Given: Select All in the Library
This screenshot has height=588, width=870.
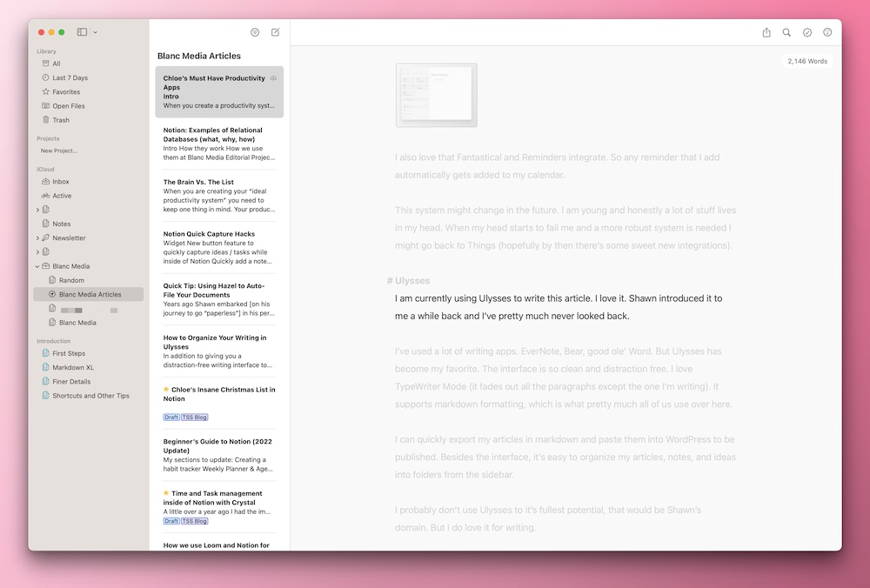Looking at the screenshot, I should [89, 63].
